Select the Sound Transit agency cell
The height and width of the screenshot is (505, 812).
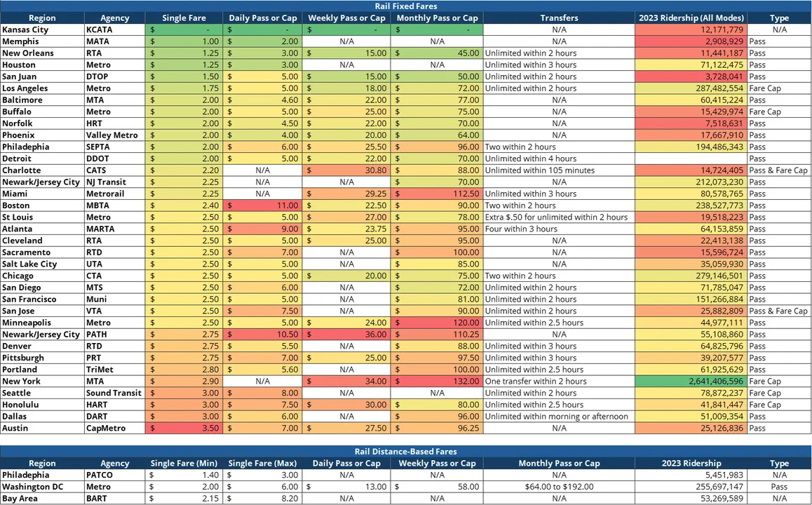coord(114,393)
